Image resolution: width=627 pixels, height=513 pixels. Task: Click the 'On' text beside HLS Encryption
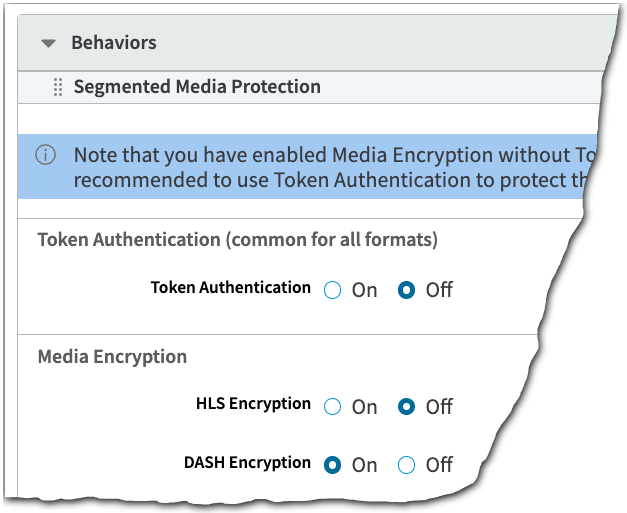click(364, 407)
